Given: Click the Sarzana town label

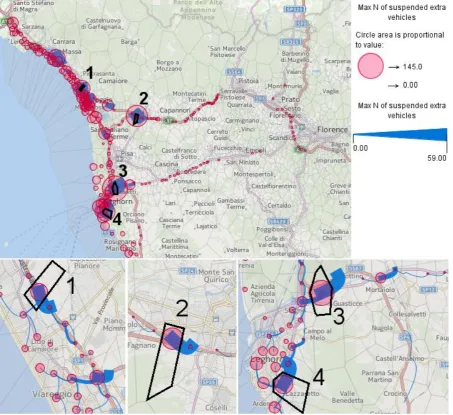Looking at the screenshot, I should tap(33, 26).
